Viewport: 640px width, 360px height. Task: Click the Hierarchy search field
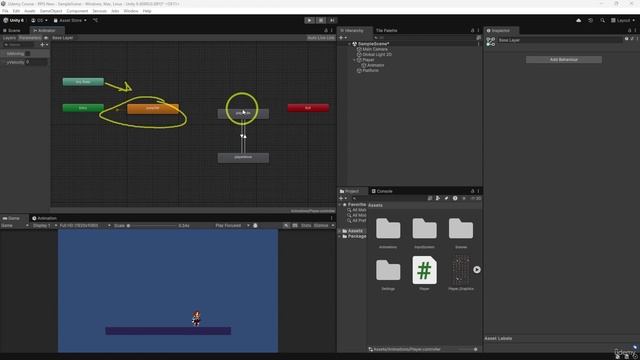tap(424, 38)
